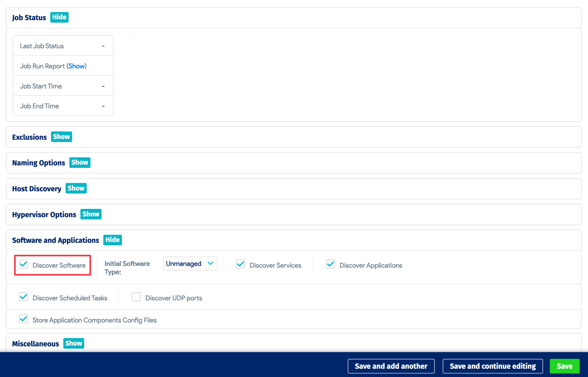This screenshot has width=588, height=377.
Task: Hide the Job Status section
Action: pos(59,17)
